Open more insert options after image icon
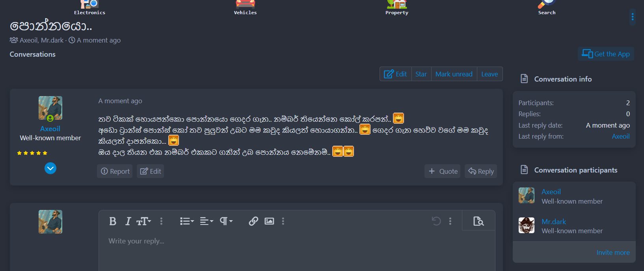The height and width of the screenshot is (271, 644). coord(283,221)
